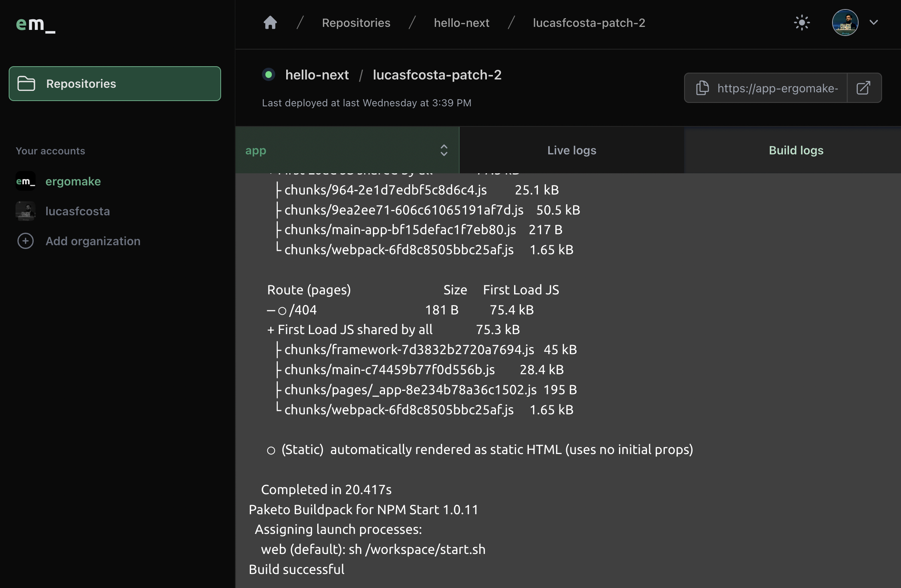Open the app service selector dropdown
The height and width of the screenshot is (588, 901).
click(x=347, y=150)
